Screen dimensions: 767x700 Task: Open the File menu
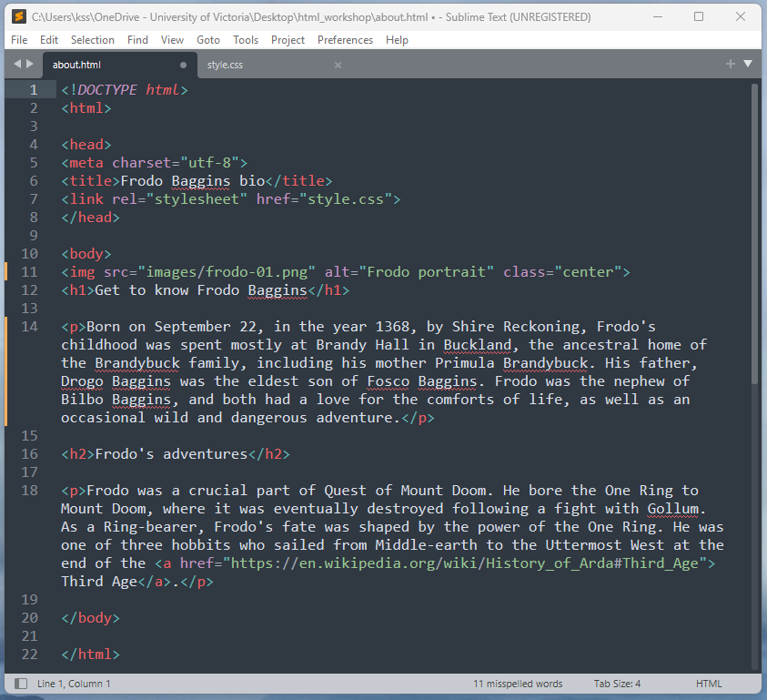tap(19, 40)
